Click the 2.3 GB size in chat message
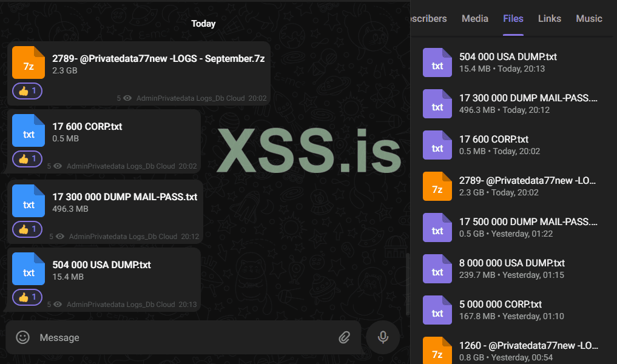Viewport: 617px width, 364px height. tap(64, 71)
